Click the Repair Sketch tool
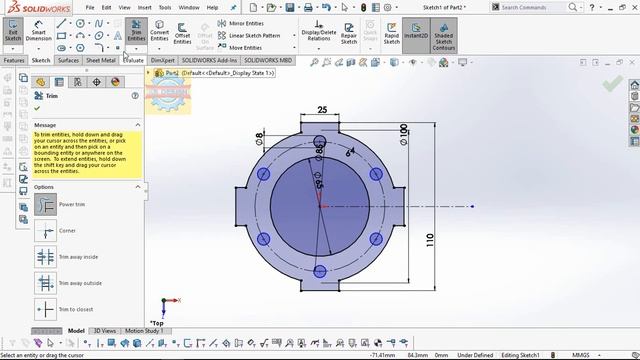Image resolution: width=640 pixels, height=360 pixels. click(349, 33)
